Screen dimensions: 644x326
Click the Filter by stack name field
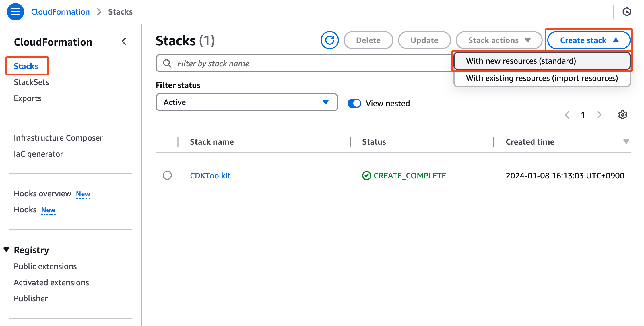(304, 63)
